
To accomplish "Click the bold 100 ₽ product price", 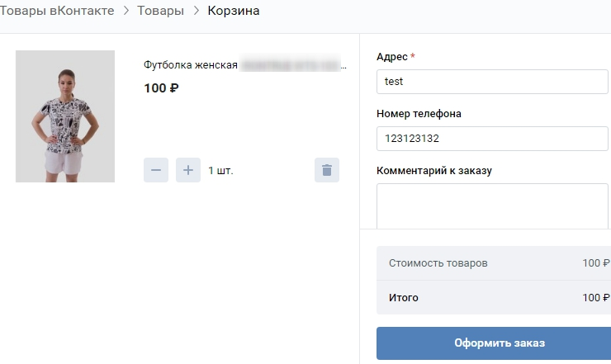I will point(161,88).
